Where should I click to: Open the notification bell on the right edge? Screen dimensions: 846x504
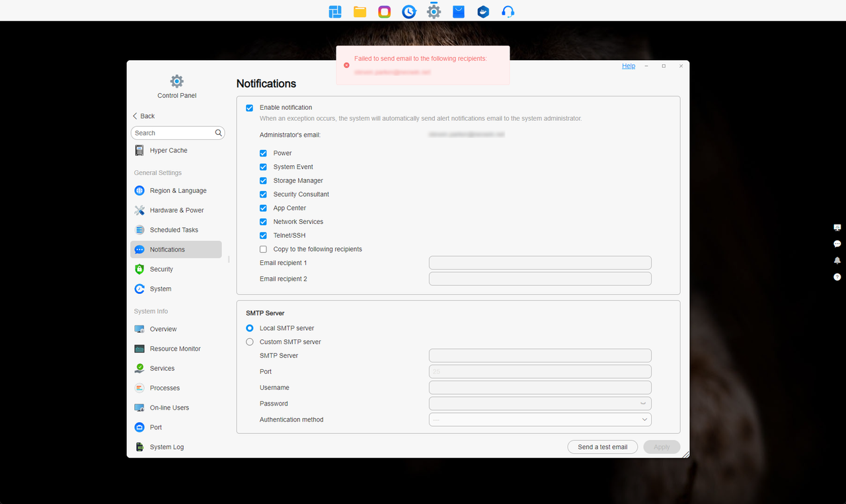tap(837, 260)
